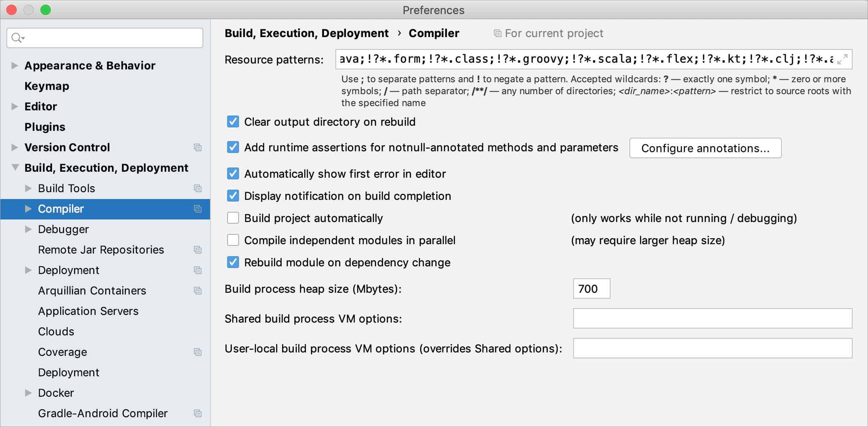
Task: Disable Automatically show first error in editor
Action: [233, 174]
